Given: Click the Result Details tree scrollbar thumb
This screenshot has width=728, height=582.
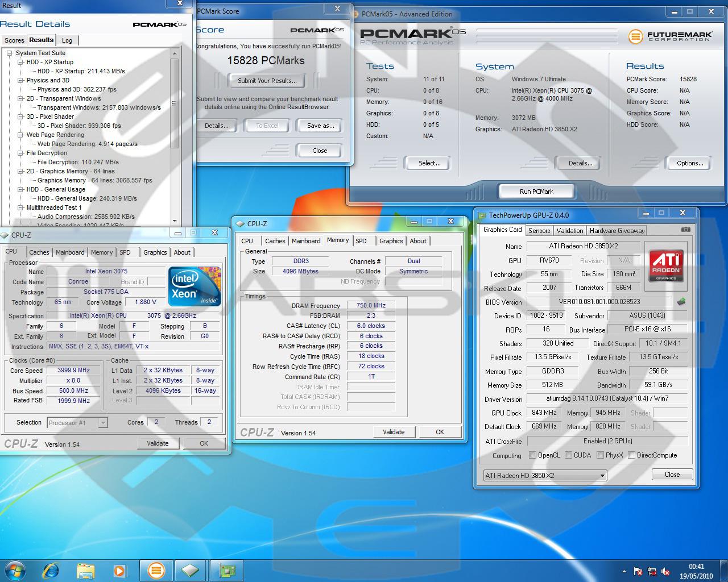Looking at the screenshot, I should 175,103.
